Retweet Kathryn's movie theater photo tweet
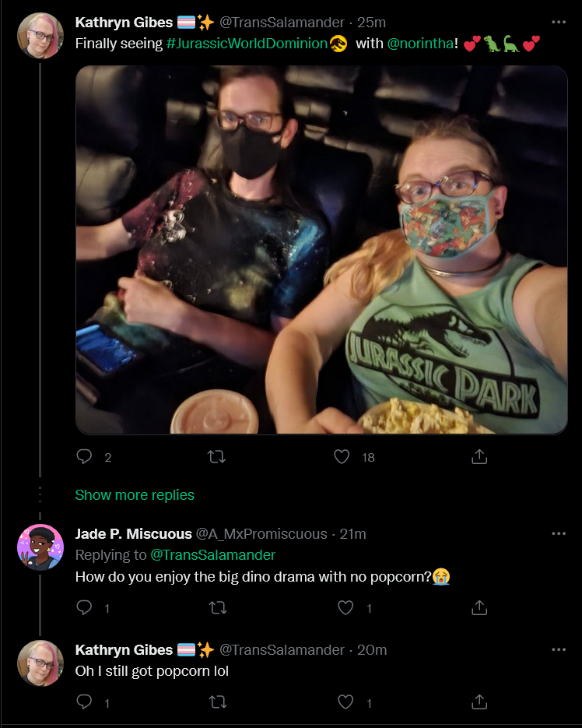This screenshot has height=728, width=582. point(216,457)
